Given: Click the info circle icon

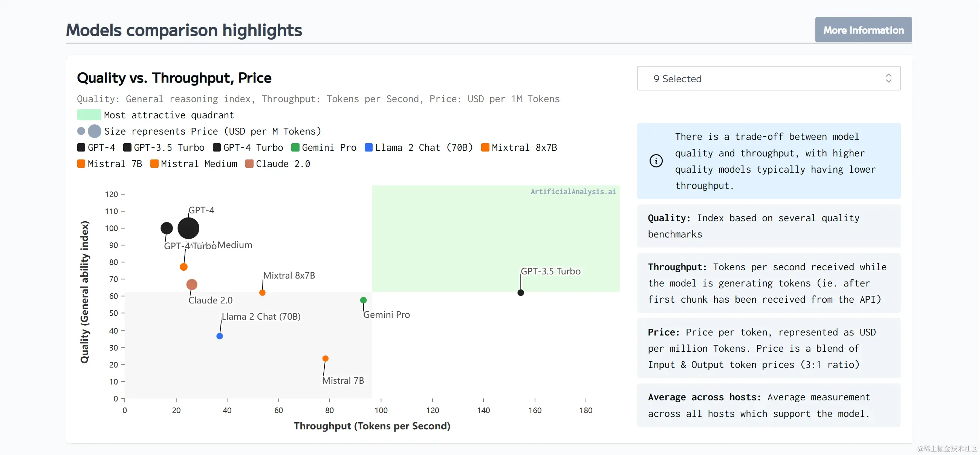Looking at the screenshot, I should pos(656,161).
